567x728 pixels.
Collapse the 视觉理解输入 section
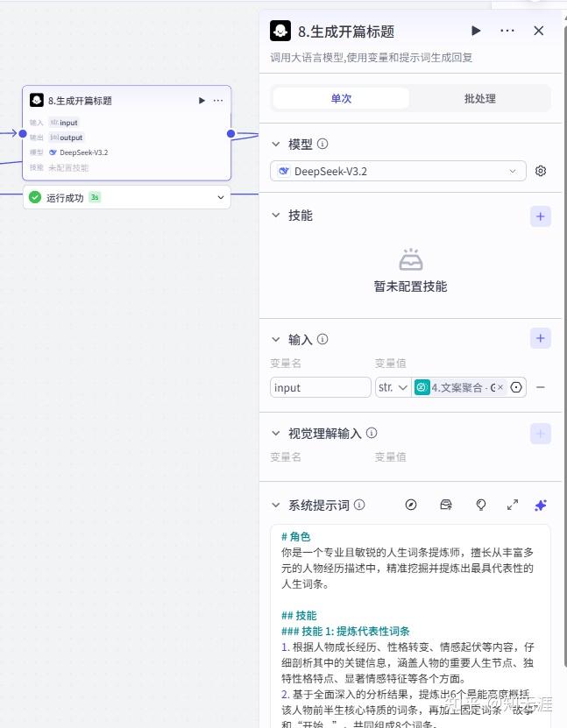pyautogui.click(x=276, y=434)
